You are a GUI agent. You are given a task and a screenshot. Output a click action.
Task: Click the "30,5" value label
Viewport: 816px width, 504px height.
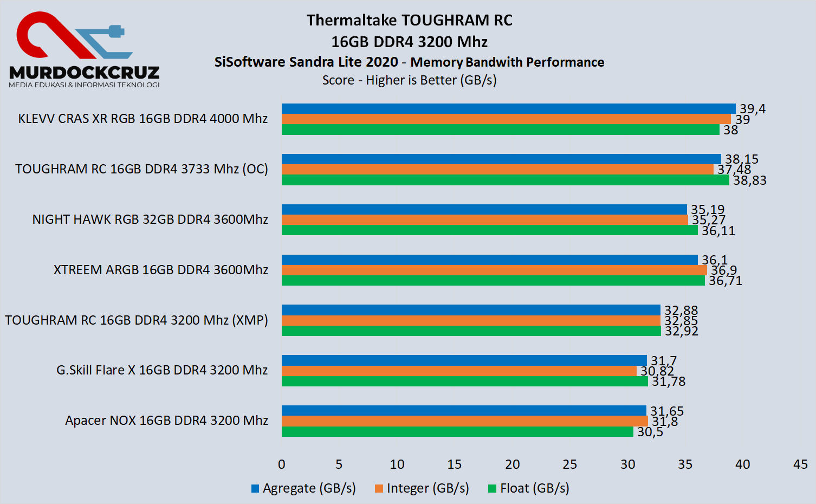click(x=650, y=432)
